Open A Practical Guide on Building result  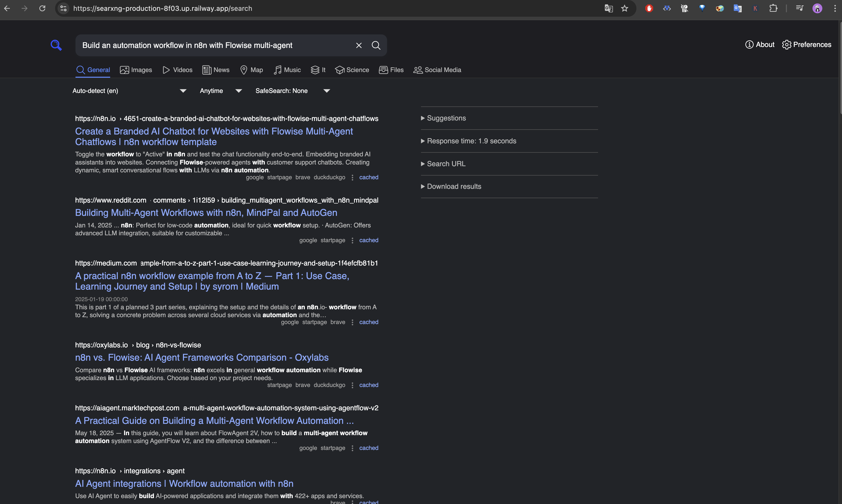click(214, 420)
